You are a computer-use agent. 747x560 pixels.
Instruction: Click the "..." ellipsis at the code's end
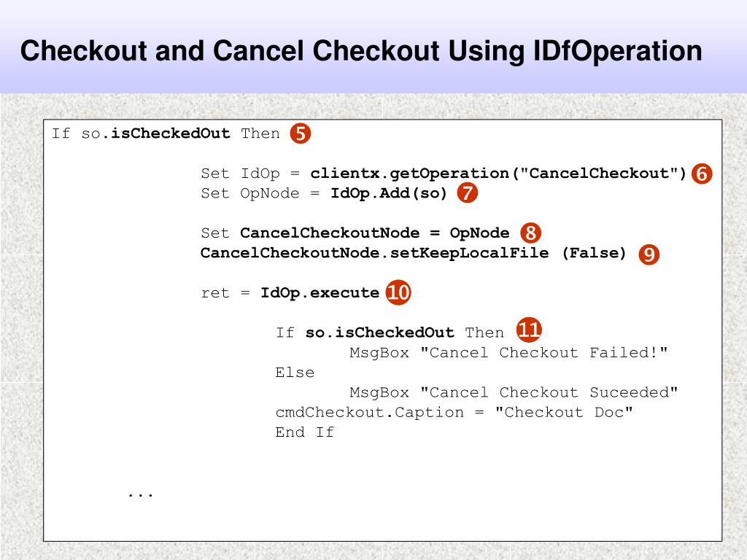pyautogui.click(x=141, y=495)
